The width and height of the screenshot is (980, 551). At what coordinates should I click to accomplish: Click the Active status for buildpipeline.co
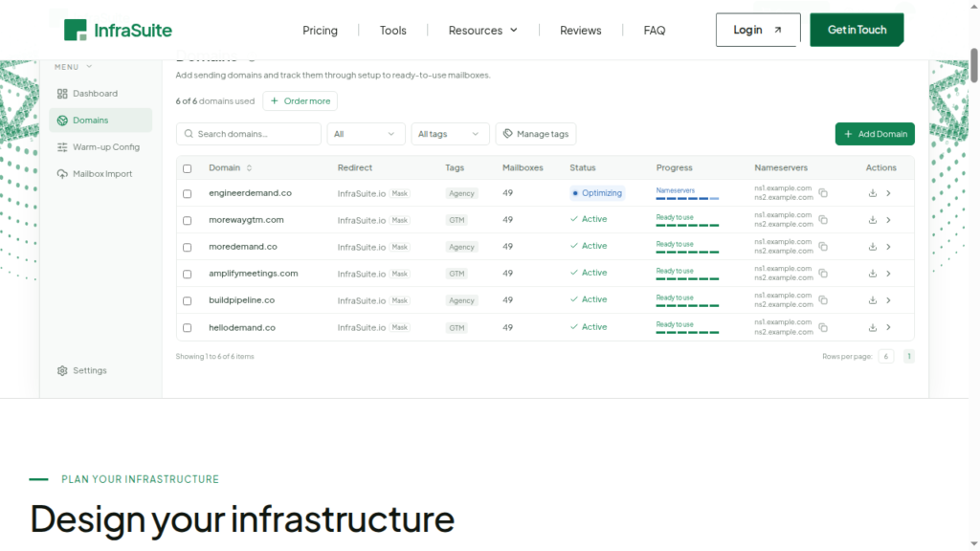click(x=589, y=299)
